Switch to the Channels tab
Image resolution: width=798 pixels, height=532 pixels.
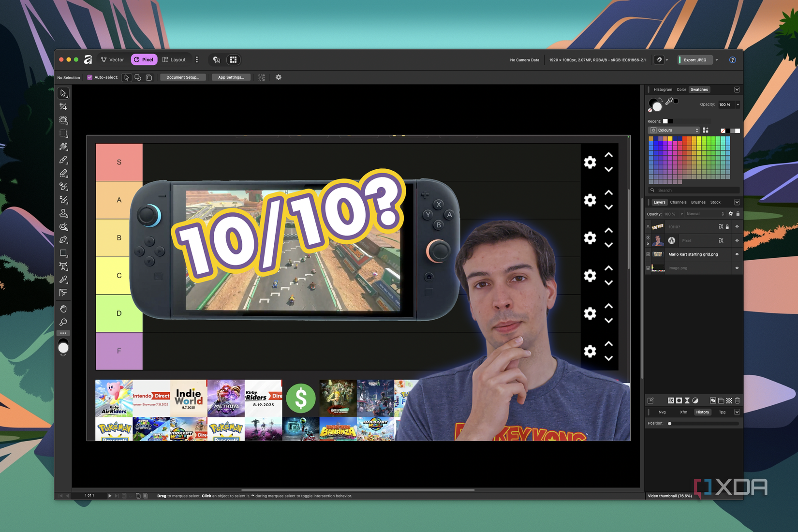[x=678, y=202]
